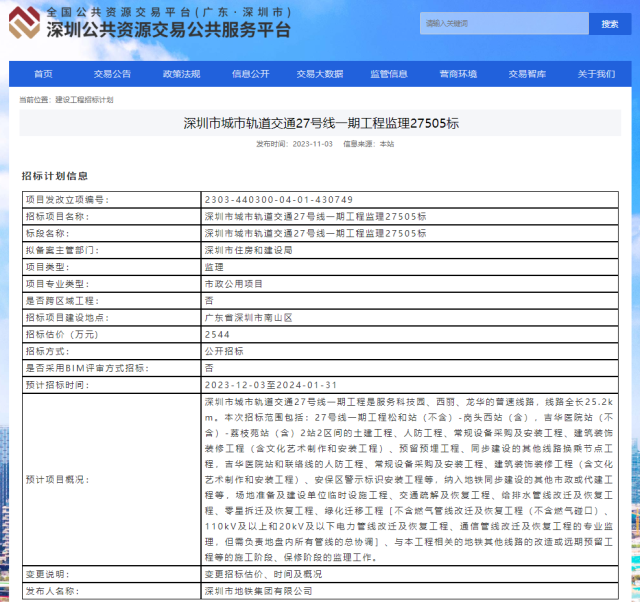The image size is (640, 602).
Task: Click the 变更说明 label
Action: (x=47, y=574)
